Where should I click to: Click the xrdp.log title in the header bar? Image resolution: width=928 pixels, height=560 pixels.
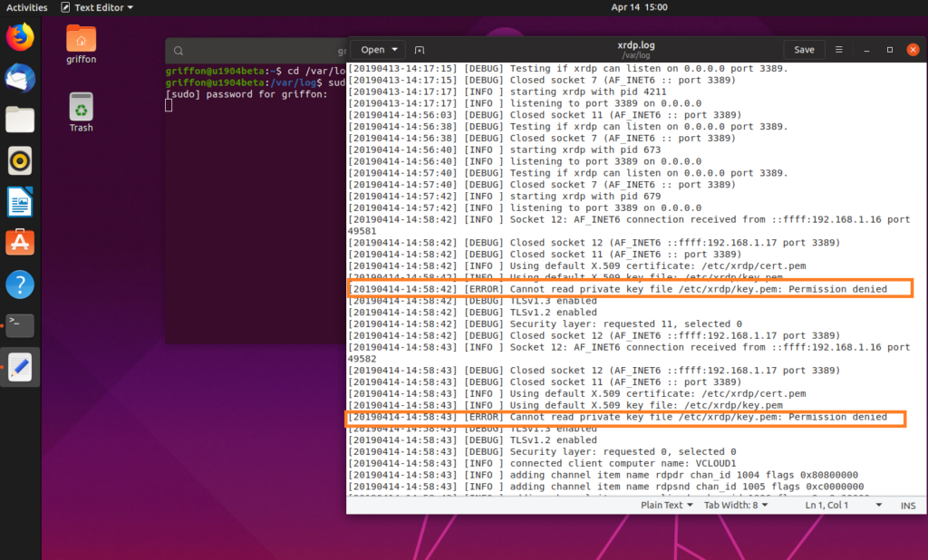click(x=636, y=45)
